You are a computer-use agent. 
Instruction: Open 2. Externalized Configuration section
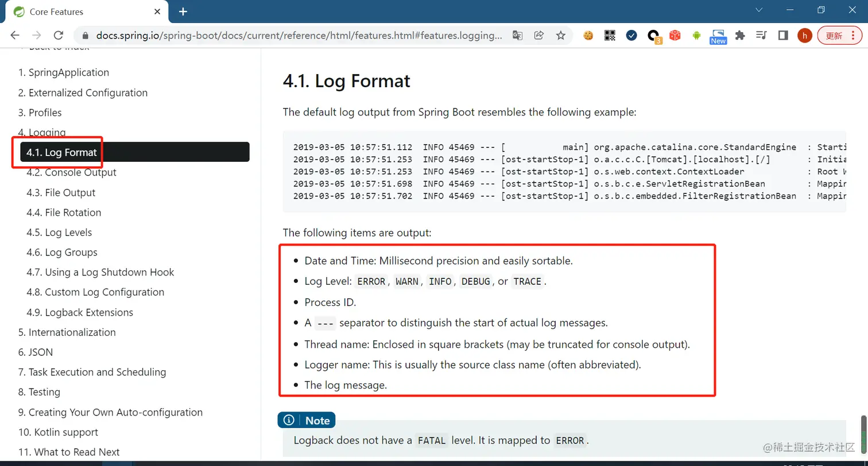pos(83,92)
